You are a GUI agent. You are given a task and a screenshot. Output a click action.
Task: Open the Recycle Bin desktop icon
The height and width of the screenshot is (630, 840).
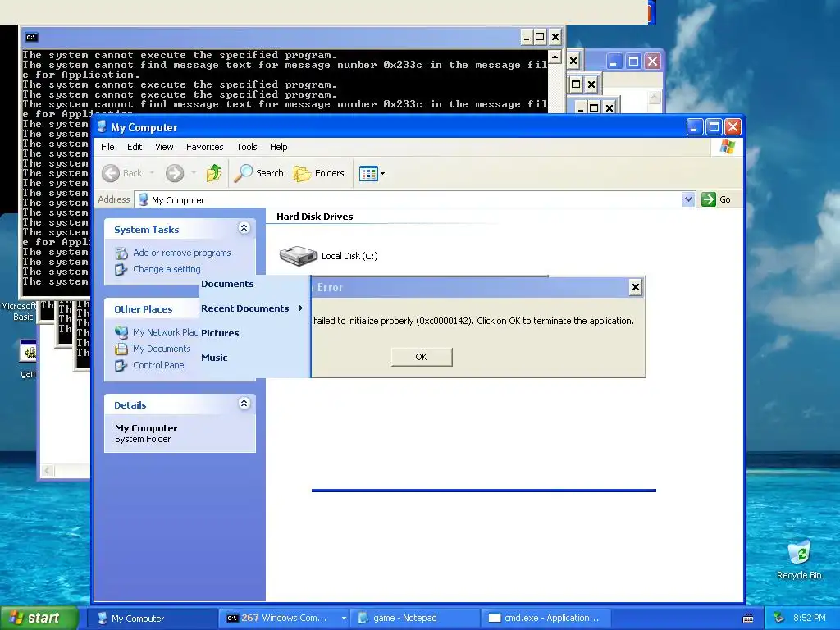point(799,560)
